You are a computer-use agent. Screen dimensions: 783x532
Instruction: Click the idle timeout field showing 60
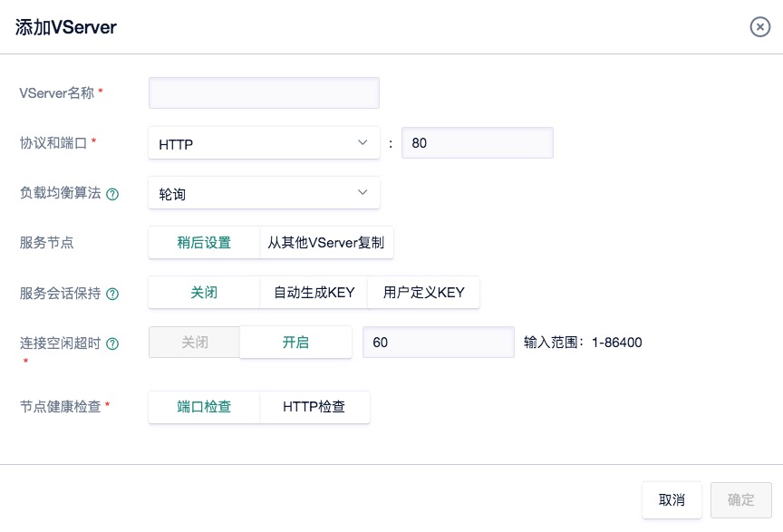pos(439,343)
